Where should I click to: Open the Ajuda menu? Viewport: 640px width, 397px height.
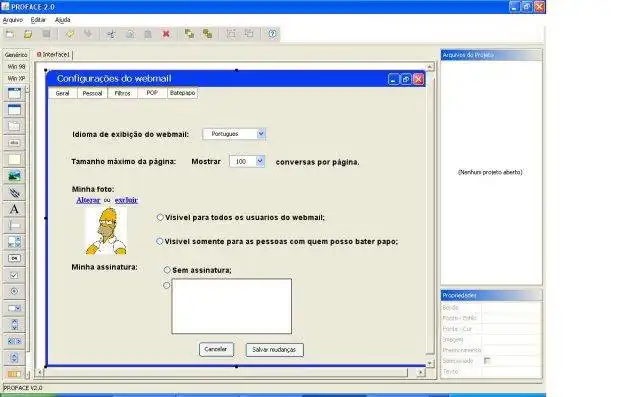pyautogui.click(x=62, y=20)
